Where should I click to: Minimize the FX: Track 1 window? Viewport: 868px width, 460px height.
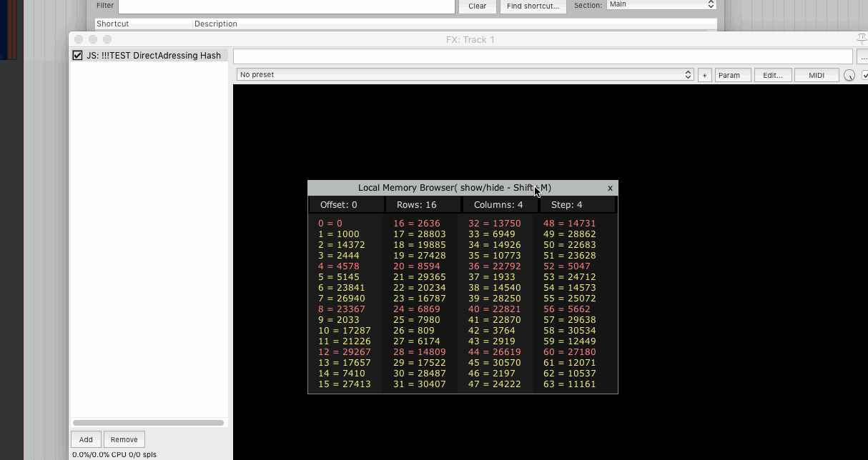point(93,39)
